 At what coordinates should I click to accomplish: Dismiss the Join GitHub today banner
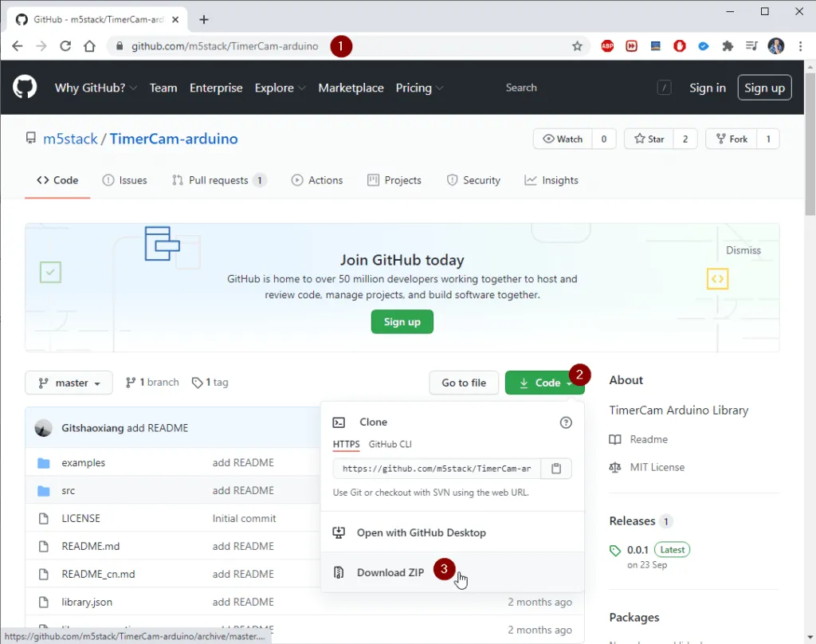(x=743, y=249)
